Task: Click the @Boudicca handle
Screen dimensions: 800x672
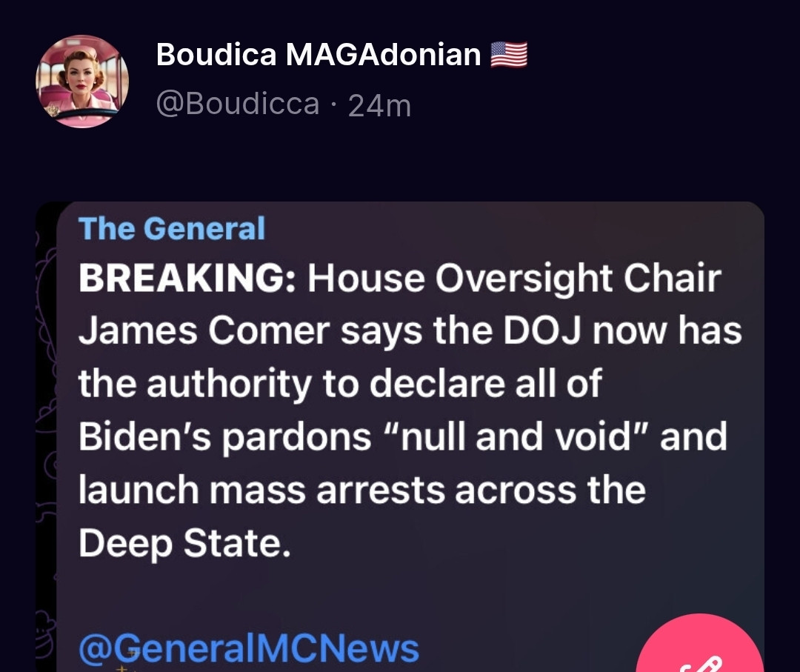Action: pyautogui.click(x=238, y=104)
